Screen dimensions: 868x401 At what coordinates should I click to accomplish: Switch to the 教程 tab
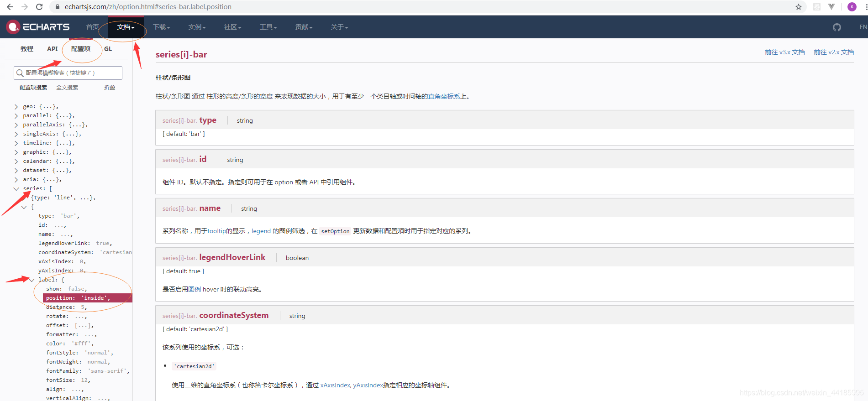(27, 49)
